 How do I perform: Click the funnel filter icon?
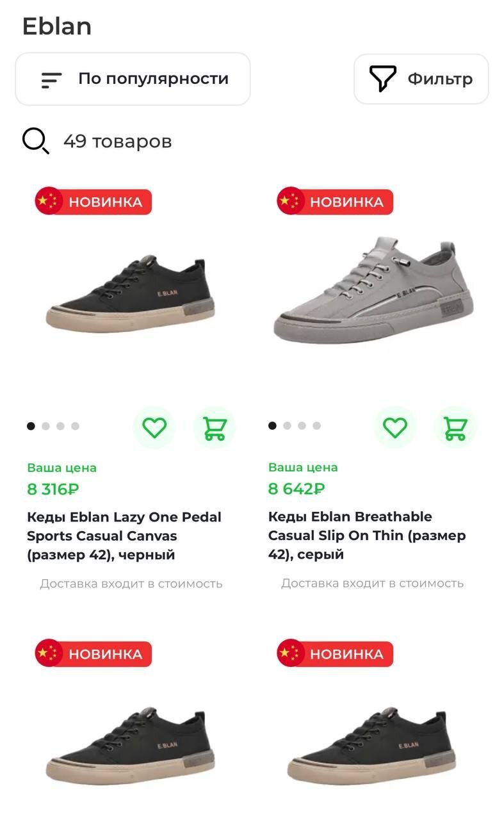383,79
